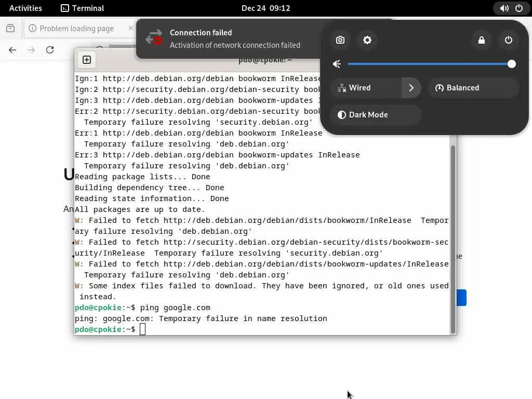This screenshot has width=532, height=399.
Task: Open browser recent tabs icon
Action: tap(10, 28)
